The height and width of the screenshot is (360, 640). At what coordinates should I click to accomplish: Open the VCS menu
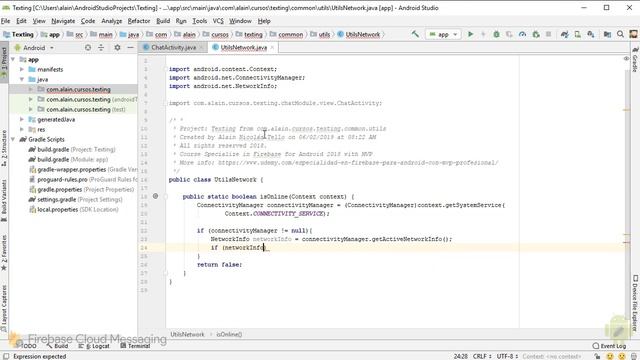coord(218,21)
